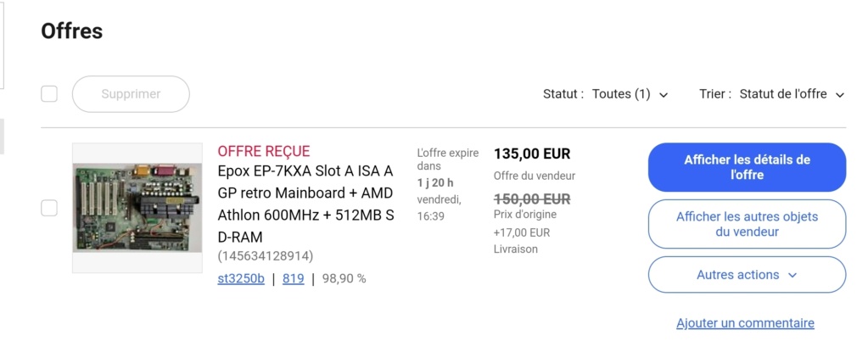Click the arrow icon in Autres actions
This screenshot has height=347, width=868.
(x=792, y=276)
